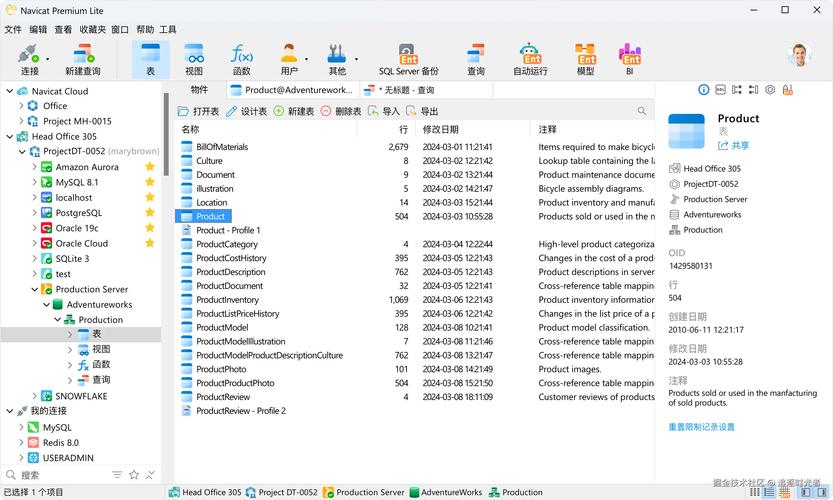Show the DDL panel icon
The image size is (833, 500).
point(720,90)
